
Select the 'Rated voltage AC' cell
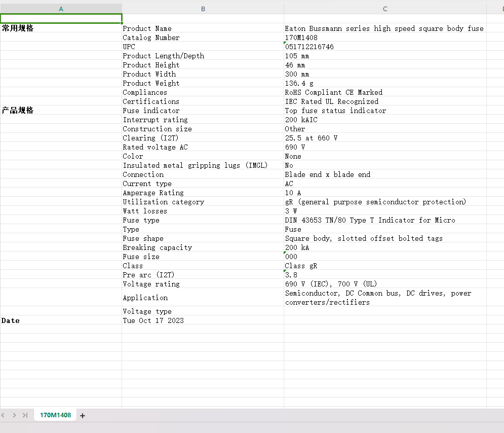tap(203, 147)
